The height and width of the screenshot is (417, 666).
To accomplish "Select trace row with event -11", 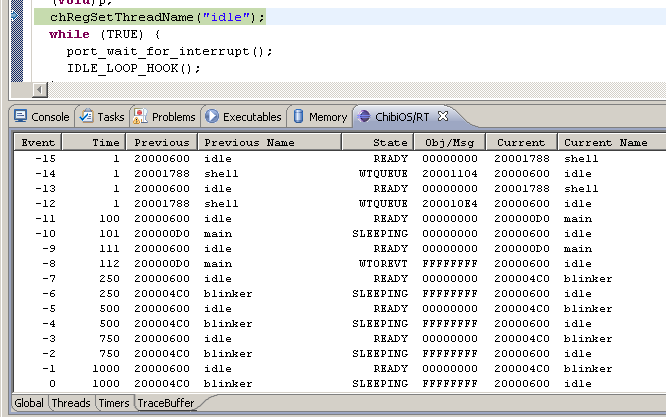I will pos(340,218).
